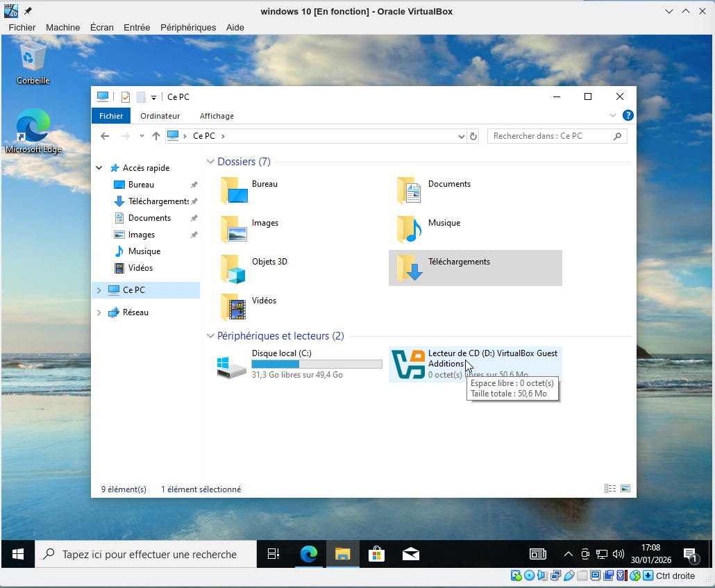Toggle the Task View button in the taskbar

tap(274, 554)
